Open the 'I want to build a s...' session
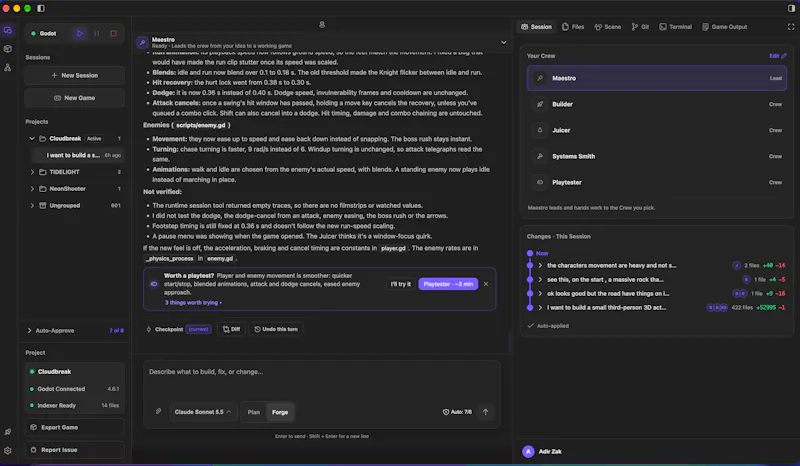The width and height of the screenshot is (800, 466). point(79,155)
